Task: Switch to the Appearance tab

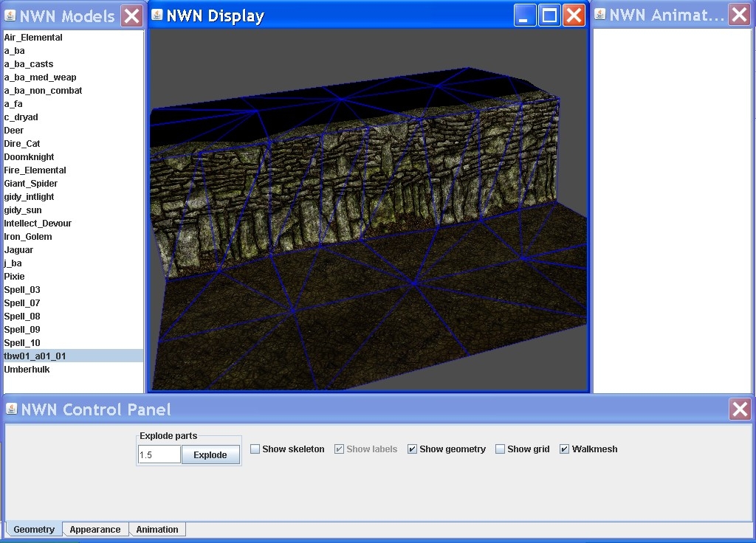Action: click(x=95, y=530)
